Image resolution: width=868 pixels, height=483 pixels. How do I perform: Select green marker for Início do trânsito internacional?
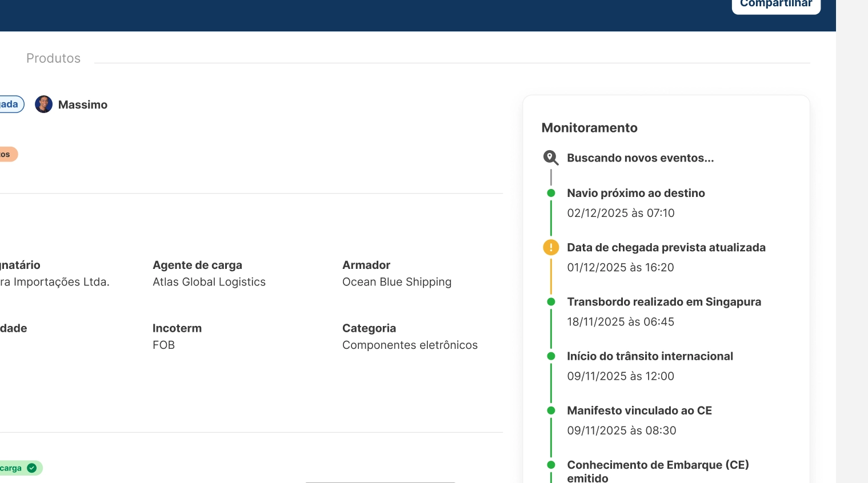(x=551, y=356)
